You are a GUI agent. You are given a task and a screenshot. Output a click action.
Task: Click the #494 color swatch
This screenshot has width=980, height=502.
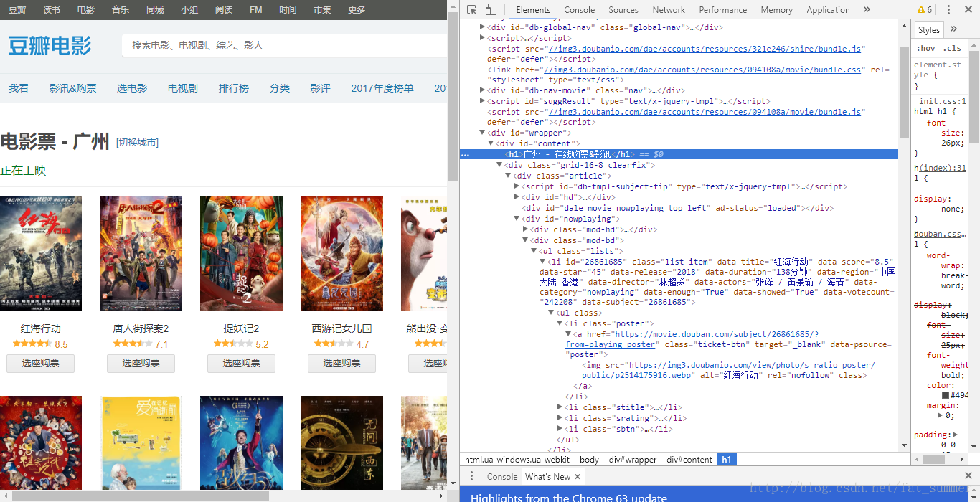coord(946,395)
